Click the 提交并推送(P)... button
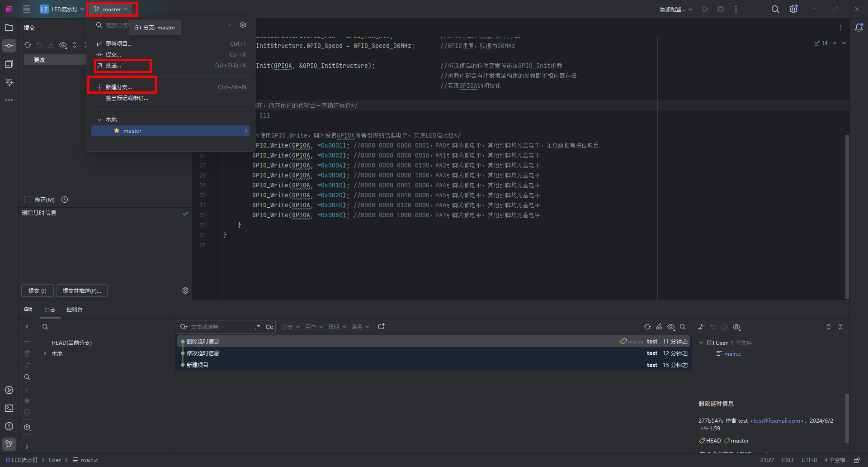This screenshot has width=868, height=467. (82, 291)
